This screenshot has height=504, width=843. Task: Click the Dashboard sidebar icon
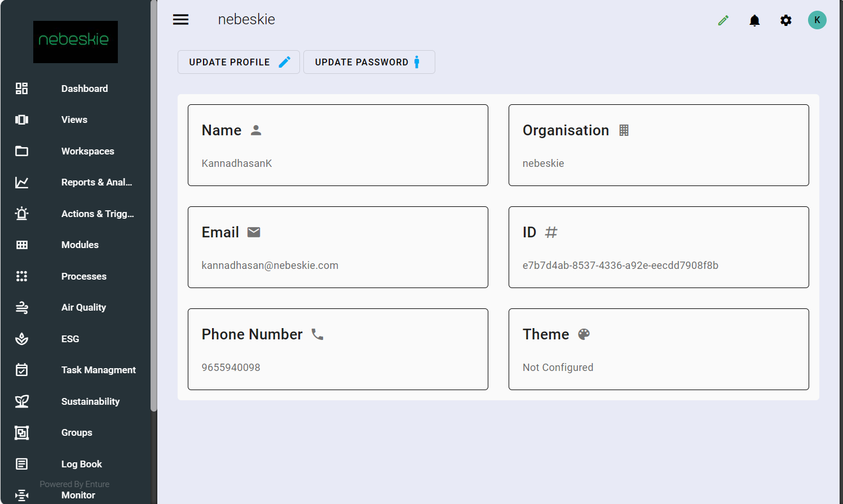click(21, 89)
